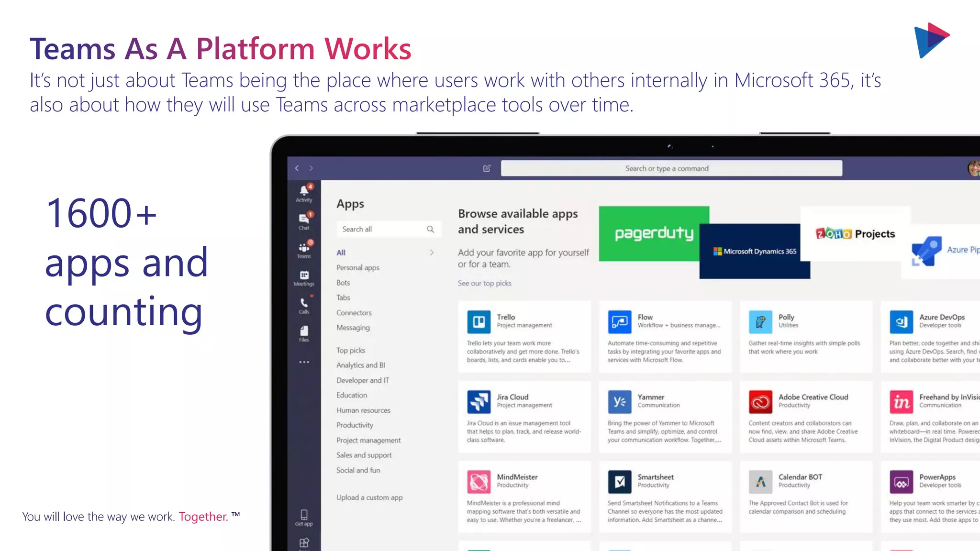Click the back navigation arrow

[297, 168]
